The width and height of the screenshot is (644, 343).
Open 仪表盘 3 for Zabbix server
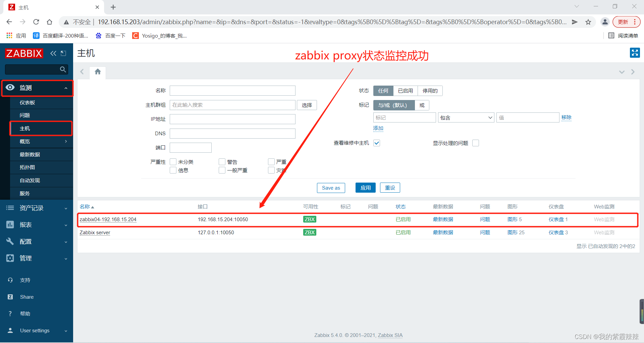pos(558,233)
